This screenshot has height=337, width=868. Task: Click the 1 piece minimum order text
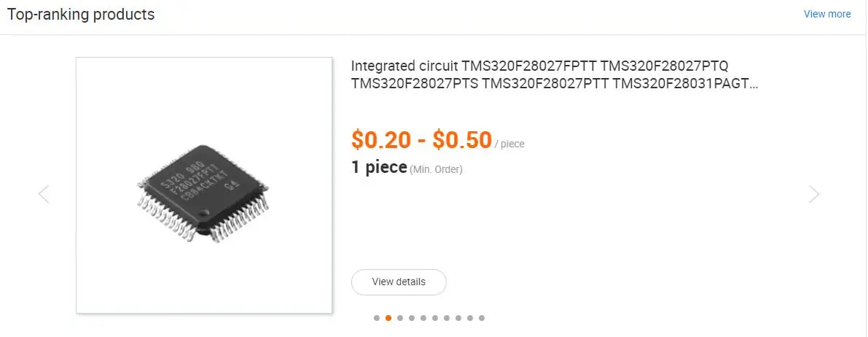coord(379,168)
